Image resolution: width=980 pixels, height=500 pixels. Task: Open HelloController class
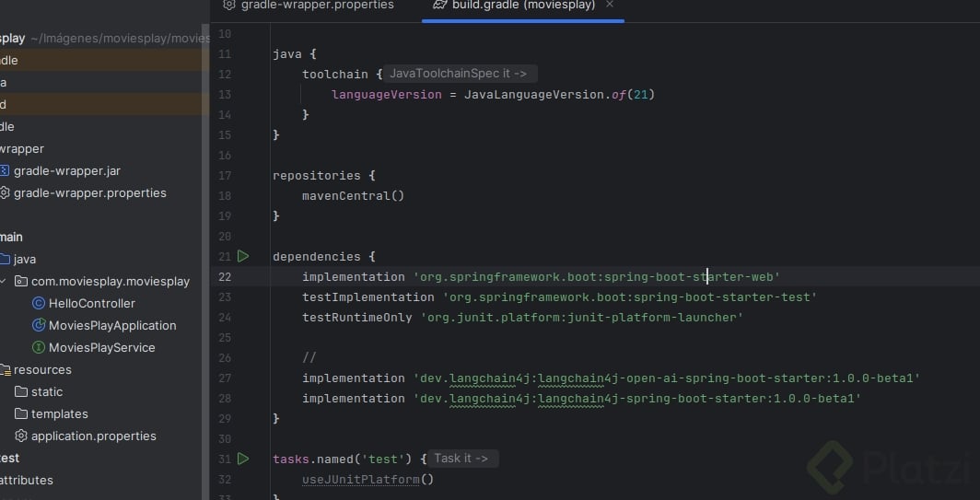[x=92, y=304]
